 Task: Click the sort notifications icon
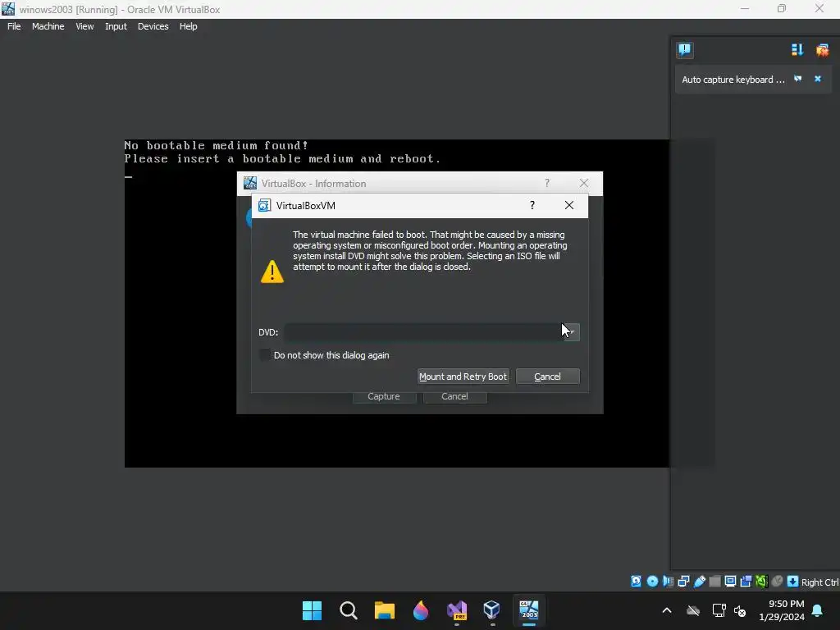[x=797, y=50]
